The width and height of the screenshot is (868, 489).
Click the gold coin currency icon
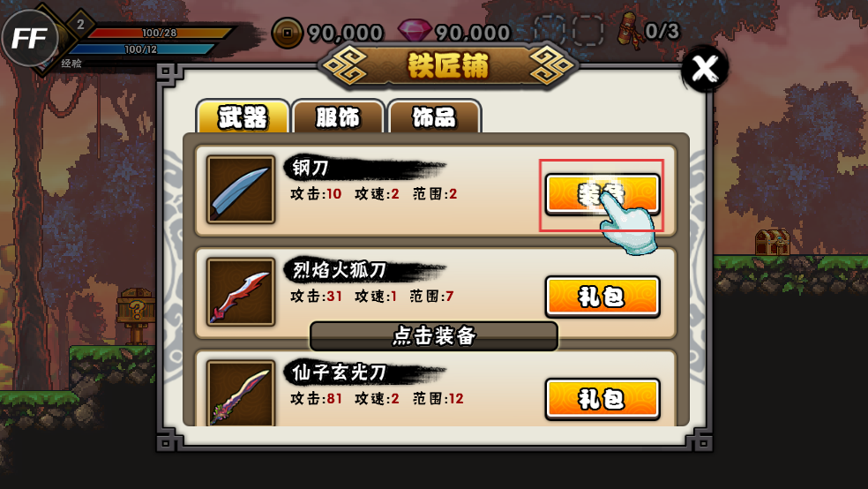(x=287, y=33)
